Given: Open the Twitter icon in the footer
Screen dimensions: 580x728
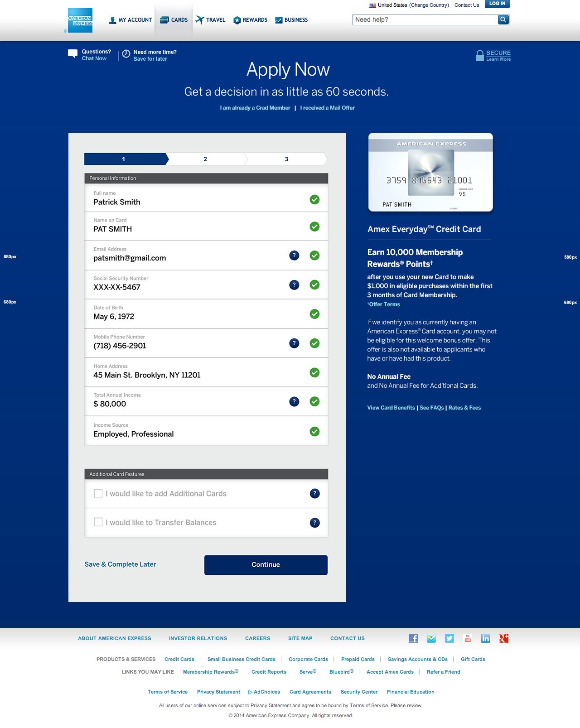Looking at the screenshot, I should [x=449, y=638].
